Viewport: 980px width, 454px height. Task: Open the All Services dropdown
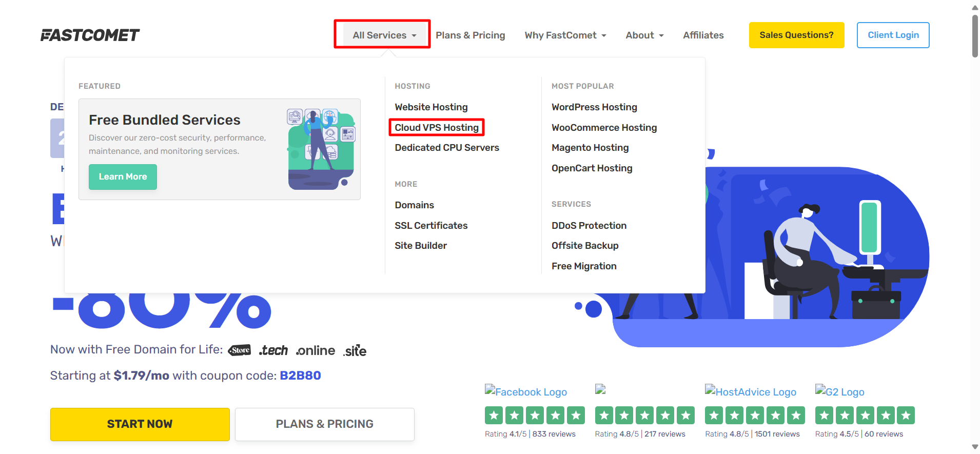[384, 35]
